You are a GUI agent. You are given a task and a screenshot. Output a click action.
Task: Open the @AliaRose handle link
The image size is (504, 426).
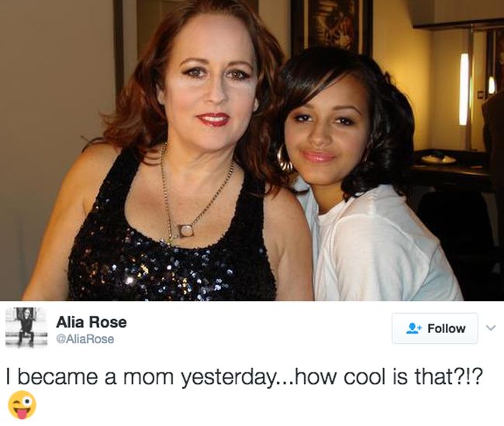tap(85, 339)
